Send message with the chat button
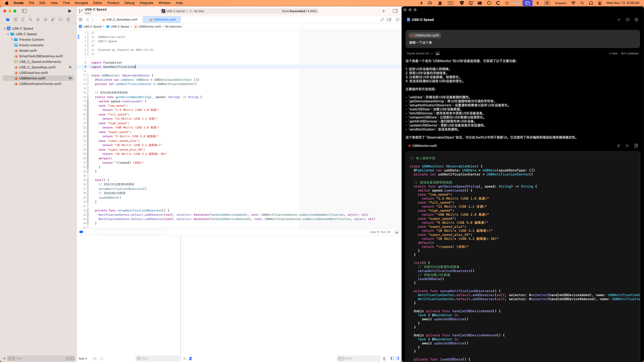The height and width of the screenshot is (362, 644). (x=613, y=53)
